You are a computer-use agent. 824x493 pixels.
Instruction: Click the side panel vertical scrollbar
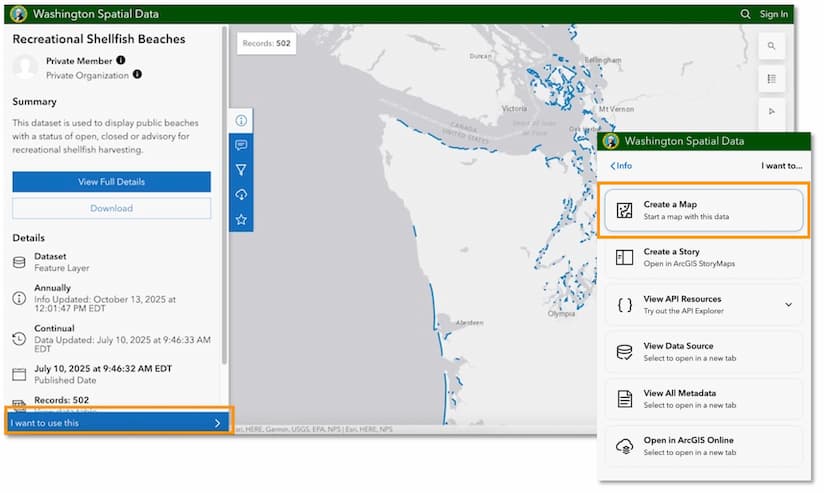click(224, 194)
